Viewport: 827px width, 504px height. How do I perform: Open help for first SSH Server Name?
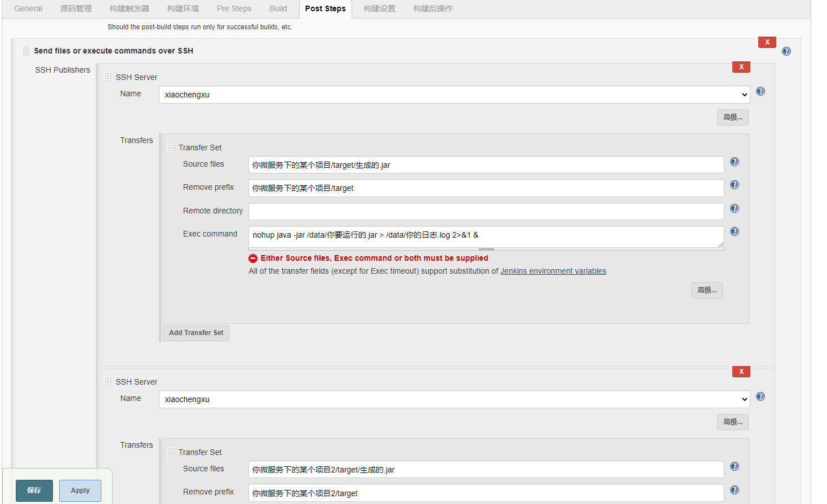(760, 92)
